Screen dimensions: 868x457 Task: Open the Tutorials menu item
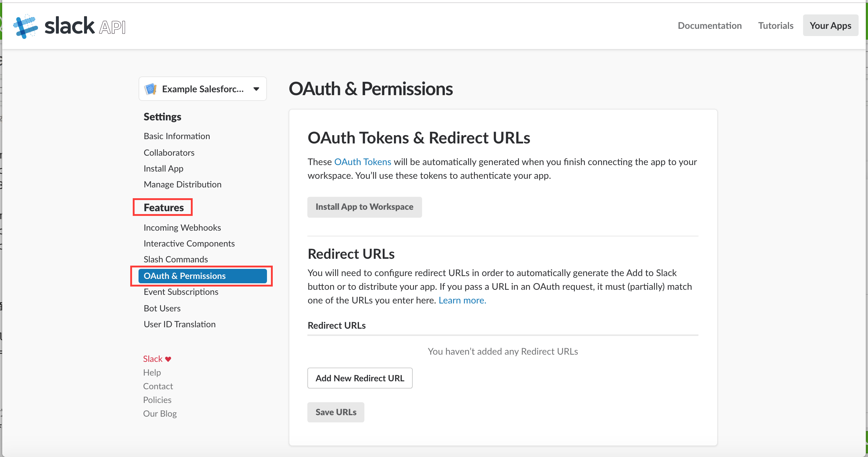pyautogui.click(x=776, y=26)
